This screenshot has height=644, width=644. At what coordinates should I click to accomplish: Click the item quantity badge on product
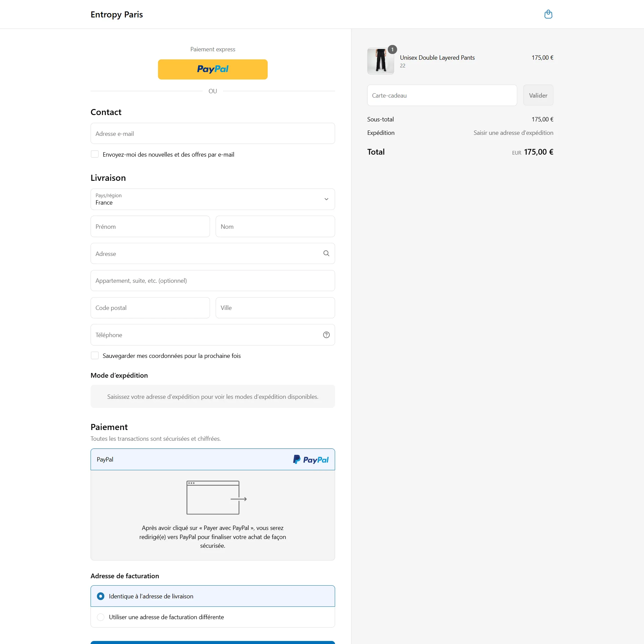(x=392, y=49)
